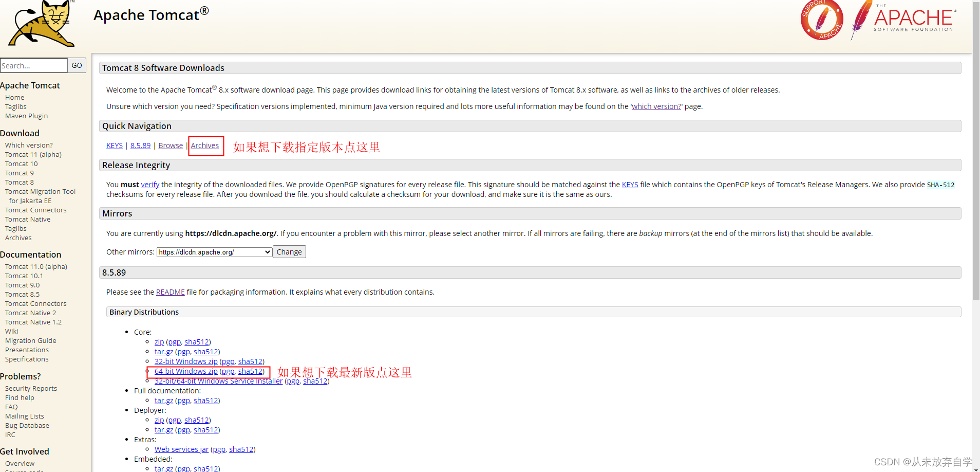Select Tomcat 11 (alpha) download link
This screenshot has width=980, height=472.
click(x=33, y=155)
